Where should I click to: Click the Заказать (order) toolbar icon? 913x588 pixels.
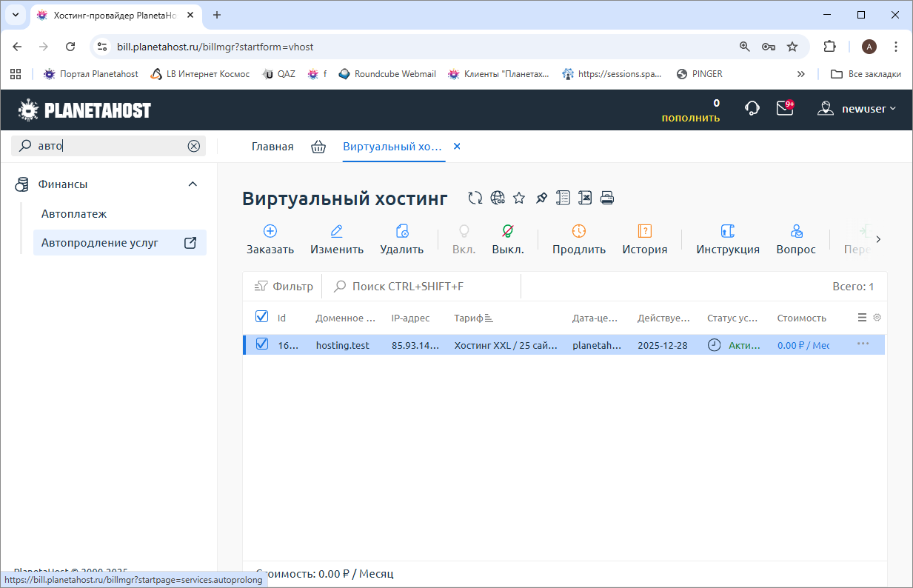coord(270,231)
